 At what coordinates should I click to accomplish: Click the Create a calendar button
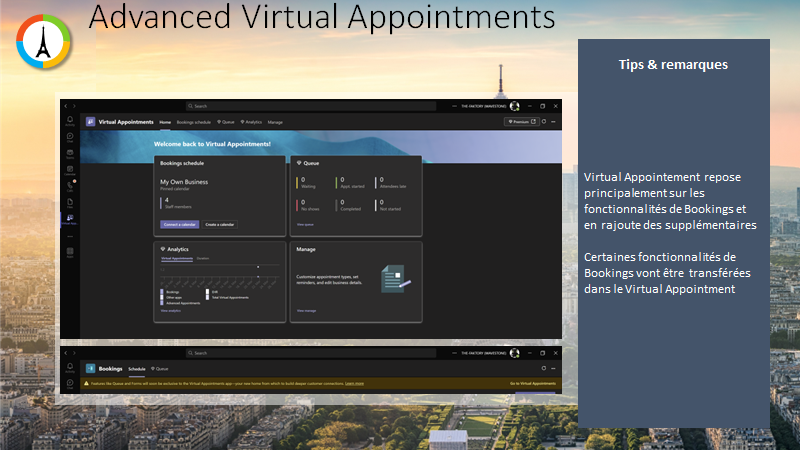[219, 224]
